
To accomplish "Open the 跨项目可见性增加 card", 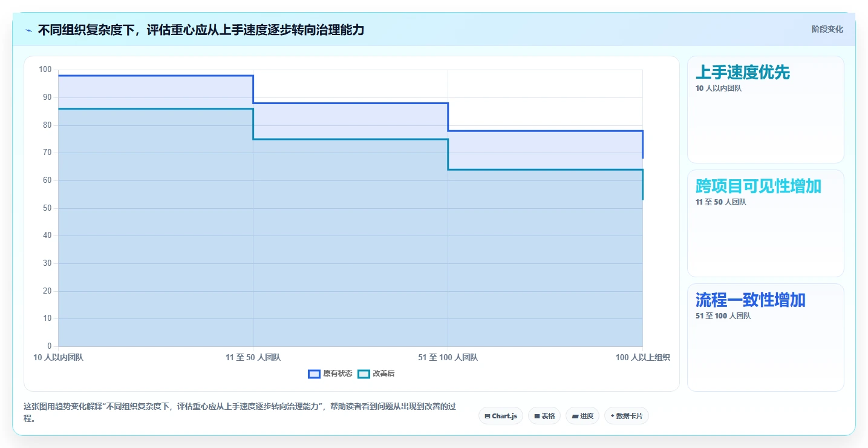I will pos(766,223).
